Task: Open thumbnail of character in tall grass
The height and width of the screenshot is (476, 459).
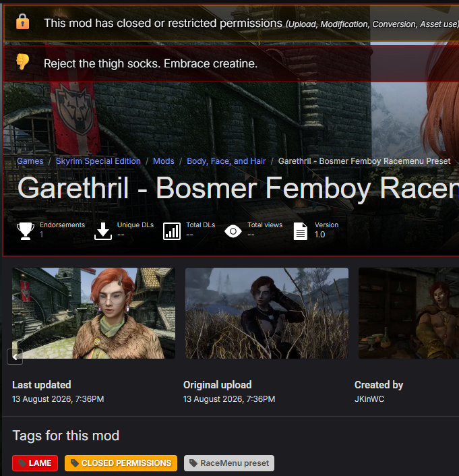Action: click(267, 313)
